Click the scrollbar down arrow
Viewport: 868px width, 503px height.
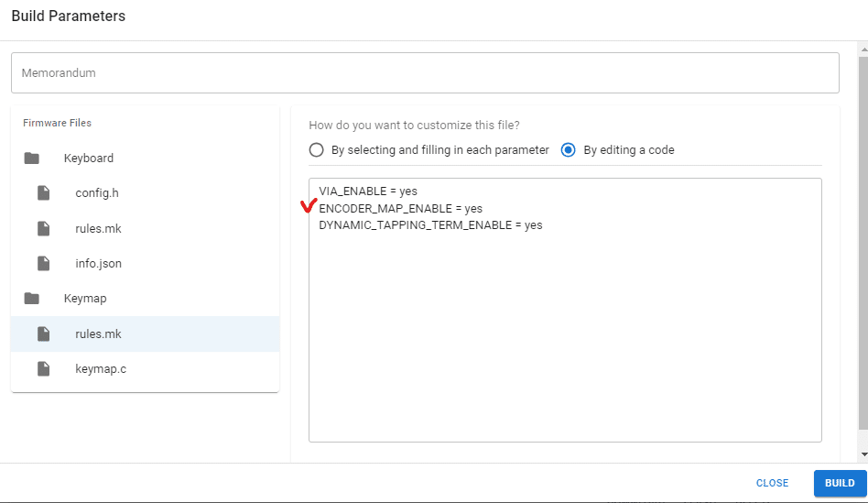pyautogui.click(x=863, y=454)
